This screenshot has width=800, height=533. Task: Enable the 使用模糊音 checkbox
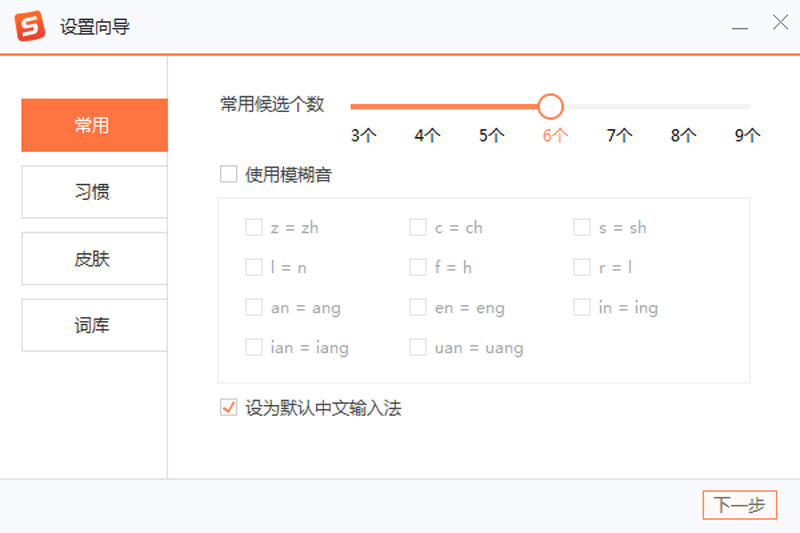coord(229,174)
